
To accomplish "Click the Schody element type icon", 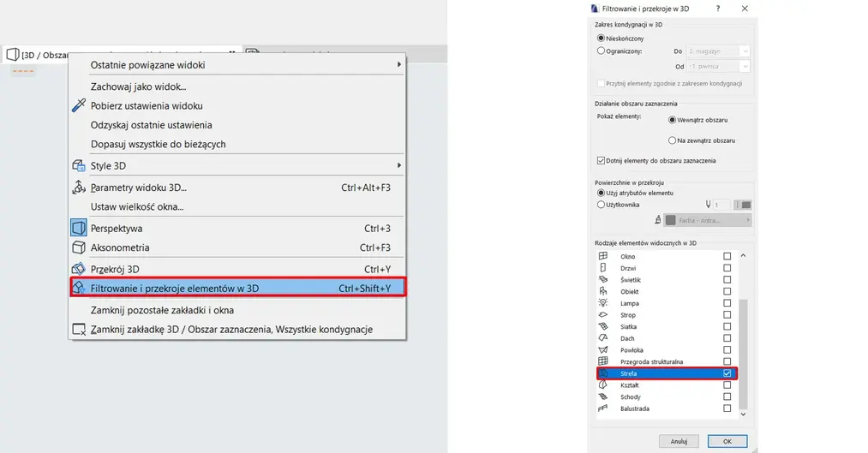I will pyautogui.click(x=603, y=396).
